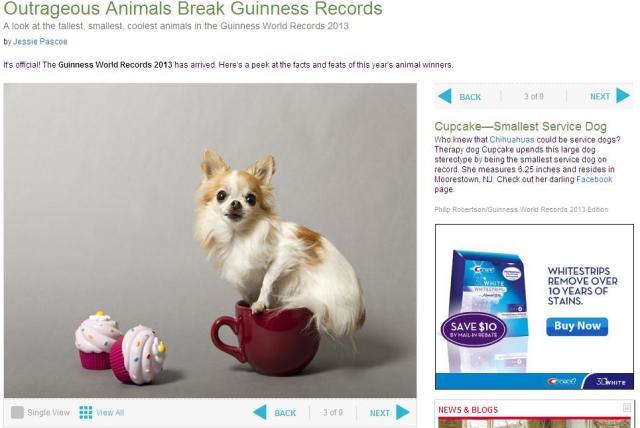Select the View All grid icon

tap(86, 412)
